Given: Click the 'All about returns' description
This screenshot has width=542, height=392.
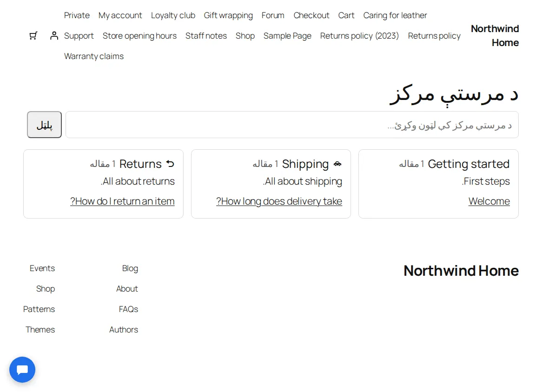Looking at the screenshot, I should [138, 181].
